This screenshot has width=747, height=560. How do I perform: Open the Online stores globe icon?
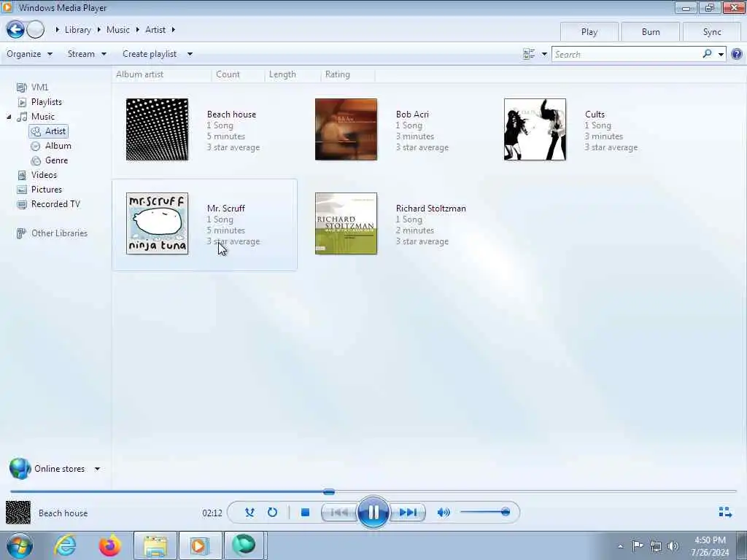coord(20,469)
